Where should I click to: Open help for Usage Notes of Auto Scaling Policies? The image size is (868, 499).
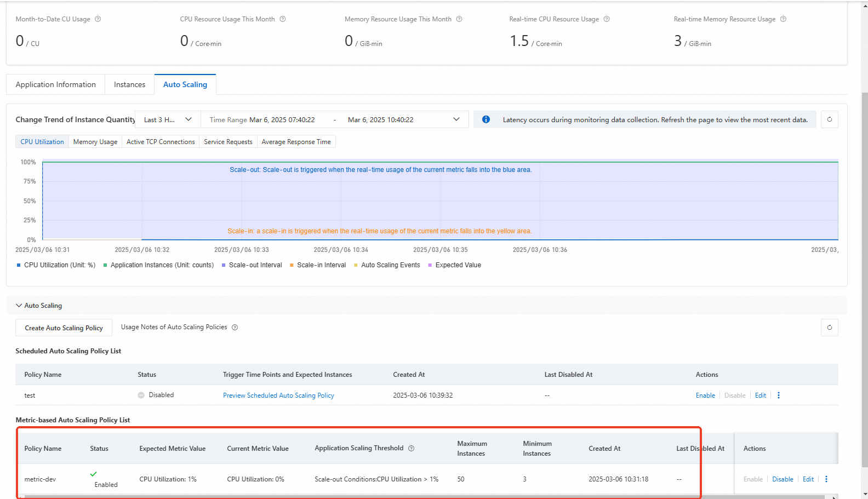pos(235,328)
